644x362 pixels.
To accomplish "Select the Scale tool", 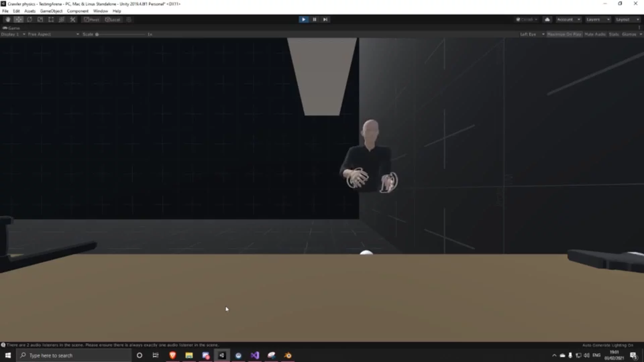I will pyautogui.click(x=40, y=19).
